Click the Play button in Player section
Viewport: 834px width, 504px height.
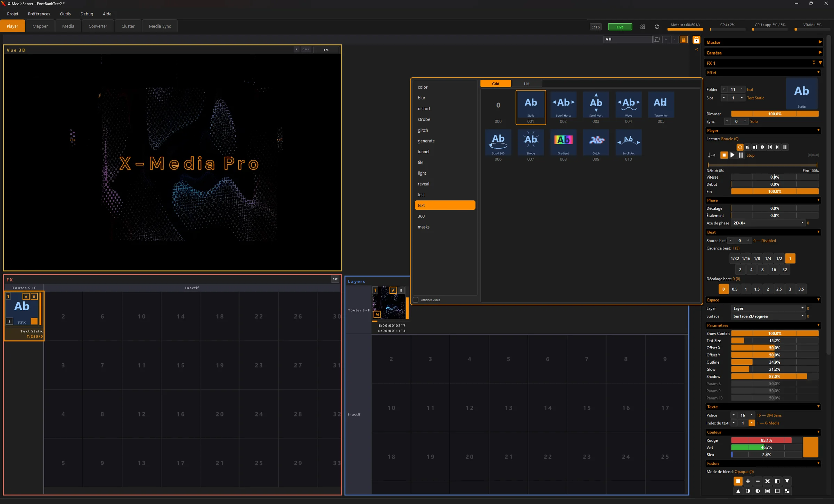coord(732,155)
